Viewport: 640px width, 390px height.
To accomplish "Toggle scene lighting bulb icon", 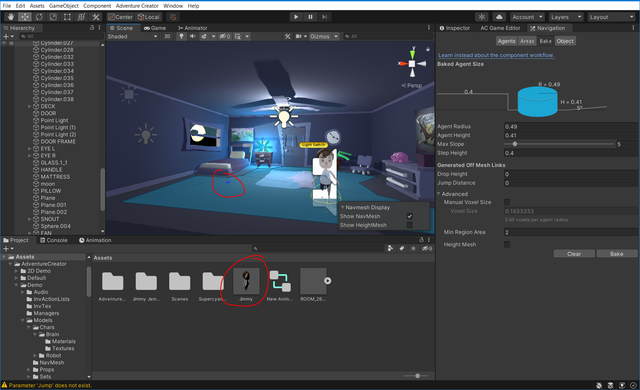I will coord(181,36).
